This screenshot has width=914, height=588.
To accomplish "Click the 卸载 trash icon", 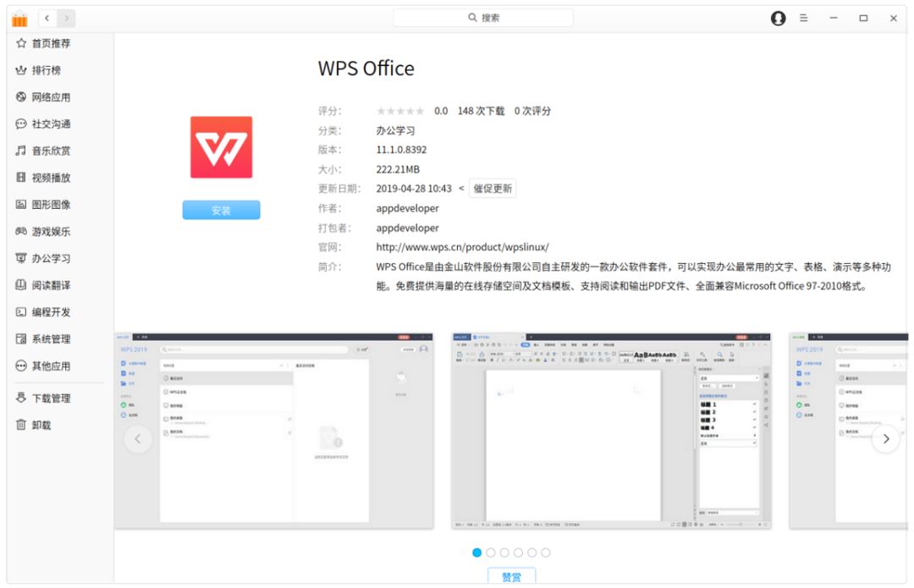I will (x=21, y=424).
